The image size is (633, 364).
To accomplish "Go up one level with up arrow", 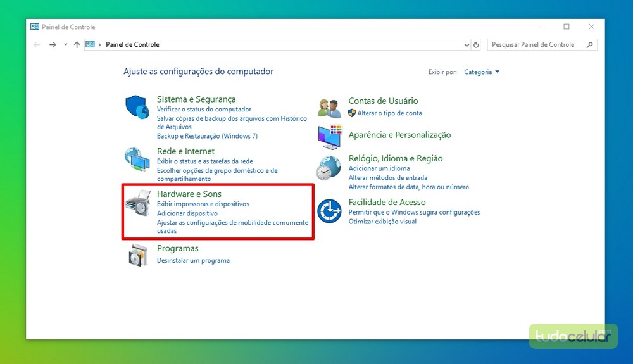I will 77,45.
